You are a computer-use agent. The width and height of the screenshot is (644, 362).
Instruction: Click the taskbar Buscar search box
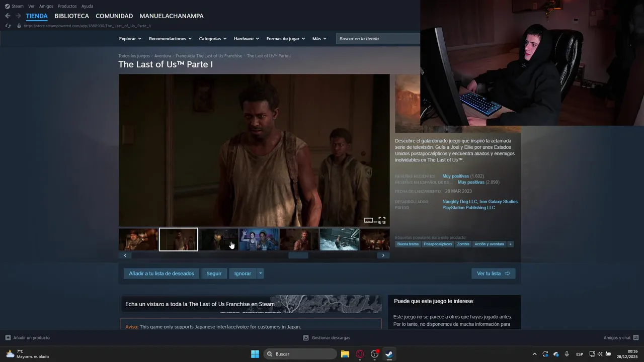[300, 354]
